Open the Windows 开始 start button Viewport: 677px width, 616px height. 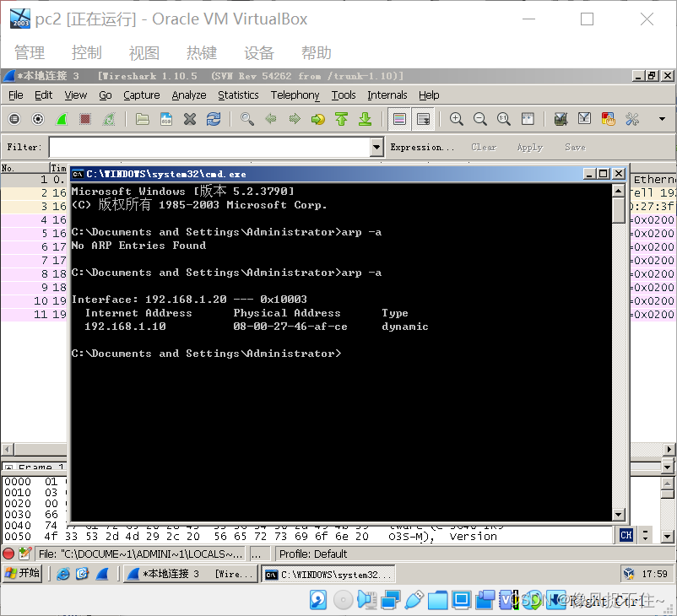tap(23, 573)
